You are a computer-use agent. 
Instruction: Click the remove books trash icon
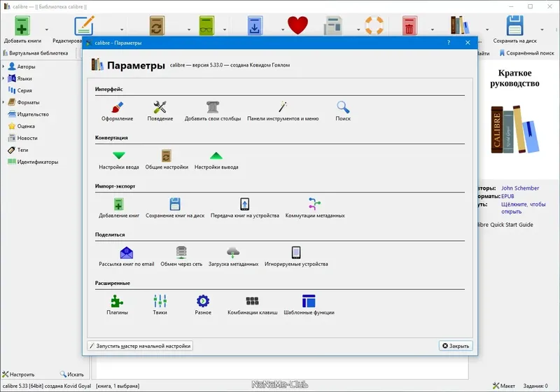click(x=409, y=26)
